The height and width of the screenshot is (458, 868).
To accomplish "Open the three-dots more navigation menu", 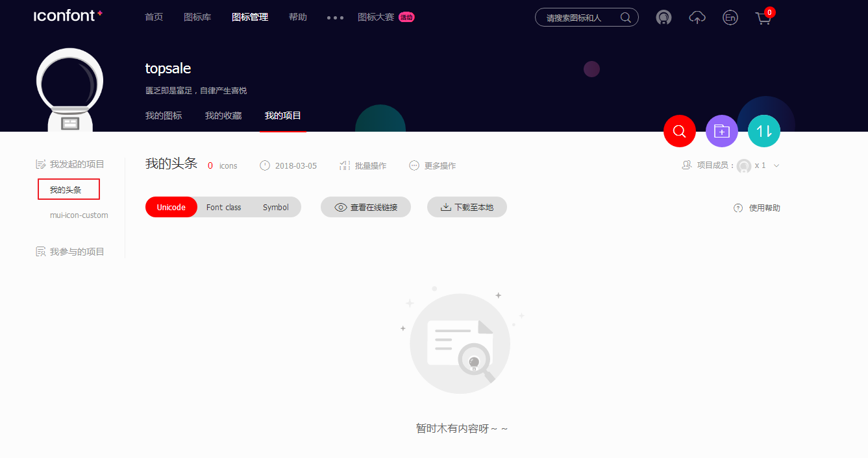I will pyautogui.click(x=335, y=18).
